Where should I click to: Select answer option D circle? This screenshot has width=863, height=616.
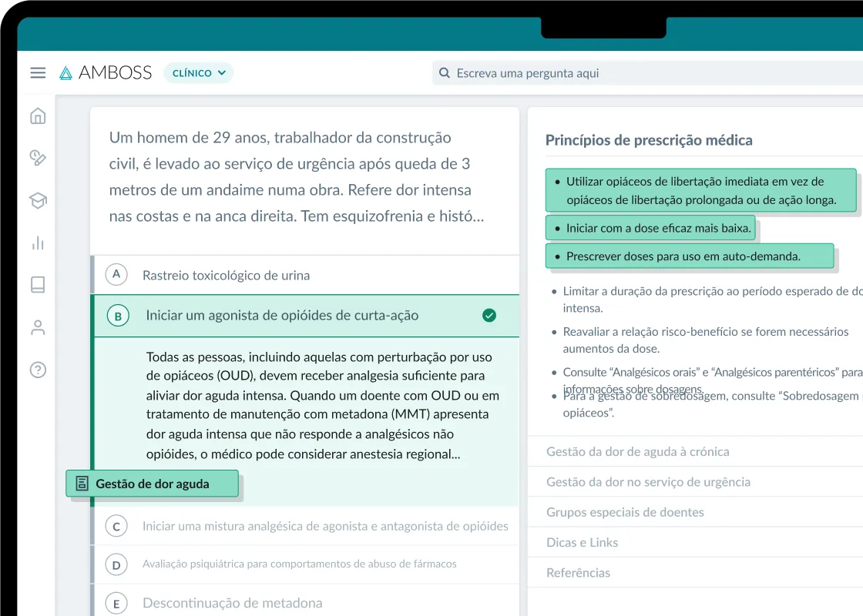(116, 564)
